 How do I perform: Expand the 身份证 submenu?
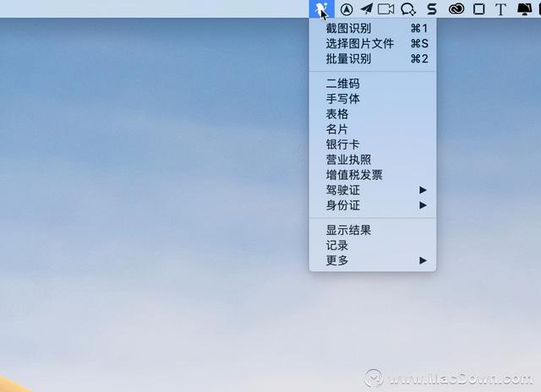pos(373,205)
